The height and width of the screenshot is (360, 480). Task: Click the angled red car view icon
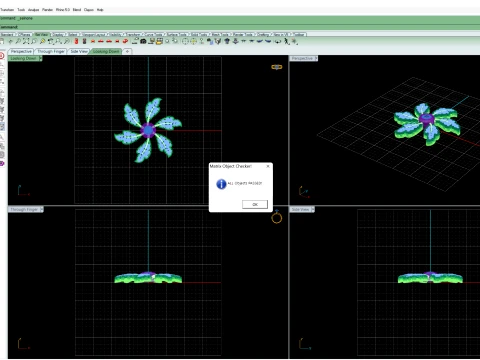pyautogui.click(x=125, y=41)
